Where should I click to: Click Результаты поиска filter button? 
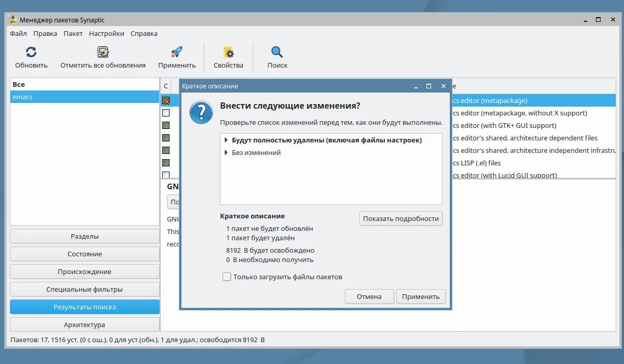85,307
